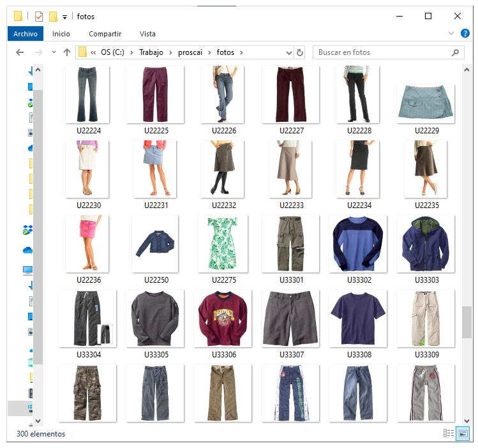
Task: Expand the ribbon with the chevron
Action: click(451, 33)
